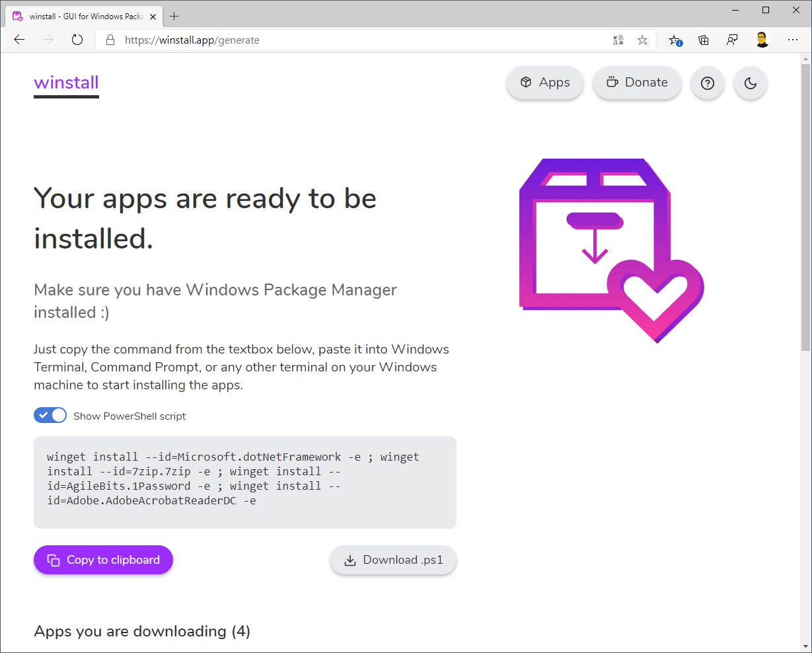This screenshot has height=653, width=812.
Task: Go back with the browser arrow
Action: 19,40
